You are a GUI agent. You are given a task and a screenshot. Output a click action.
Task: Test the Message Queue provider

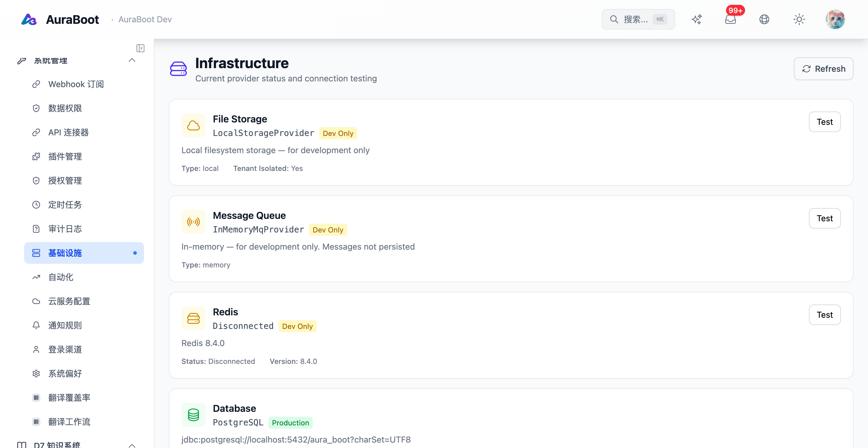pyautogui.click(x=825, y=218)
